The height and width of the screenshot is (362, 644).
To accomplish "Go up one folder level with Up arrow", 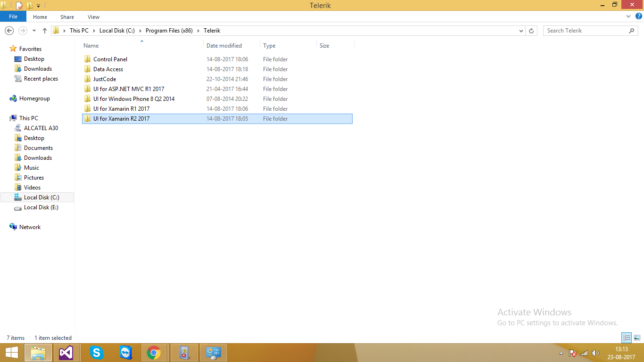I will pyautogui.click(x=45, y=31).
